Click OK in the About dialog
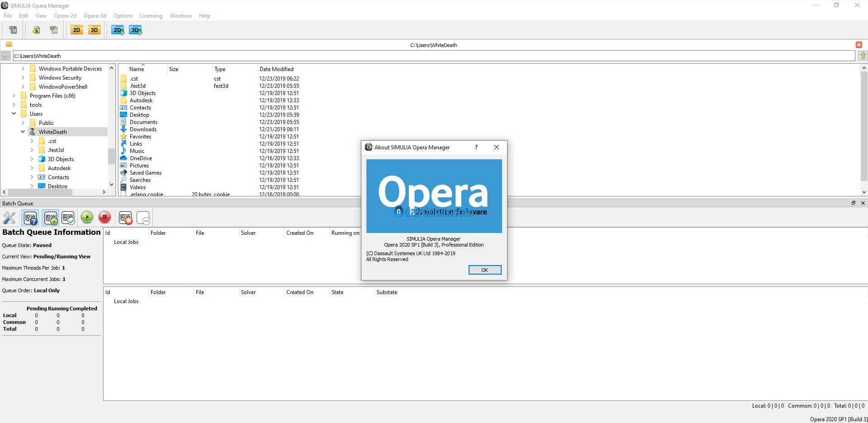The width and height of the screenshot is (868, 423). (x=484, y=270)
